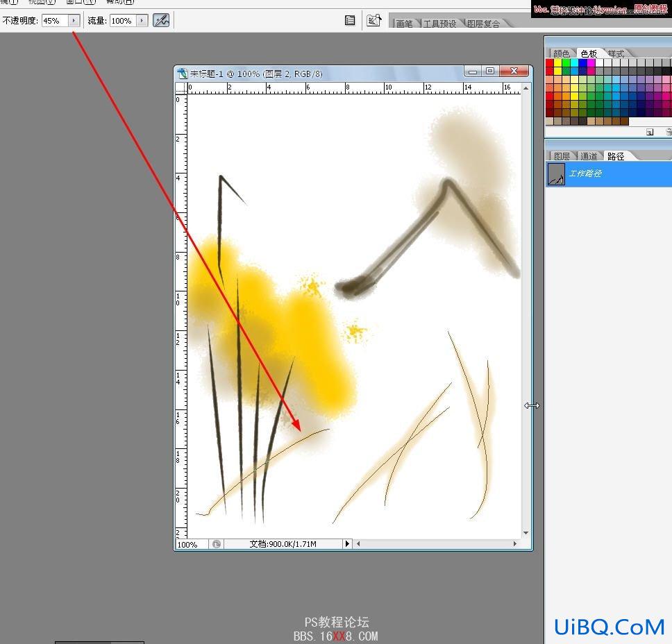The height and width of the screenshot is (644, 672).
Task: Switch to the 图层 tab
Action: pos(562,156)
